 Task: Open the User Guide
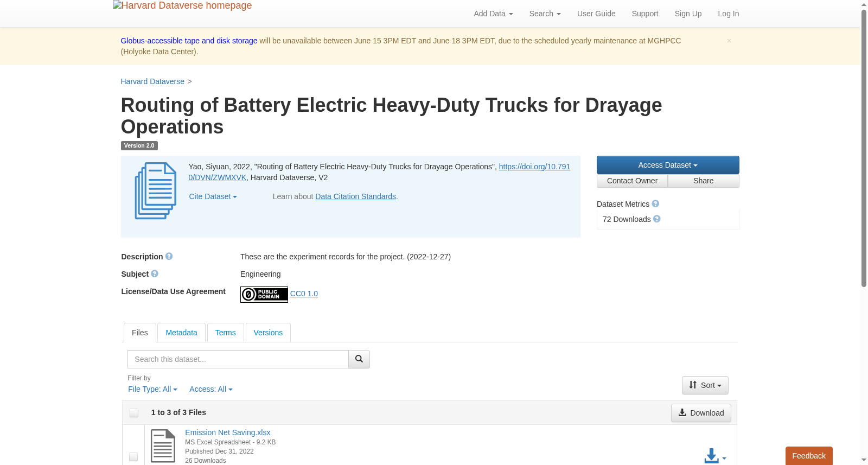pos(596,14)
